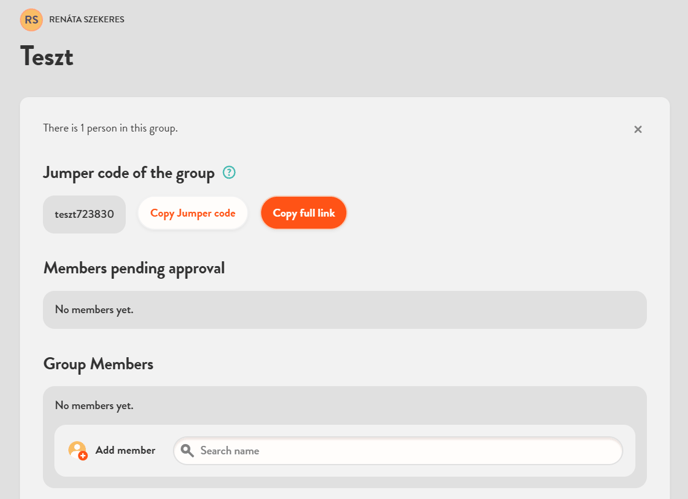
Task: Click the "There is 1 person" text
Action: 110,128
